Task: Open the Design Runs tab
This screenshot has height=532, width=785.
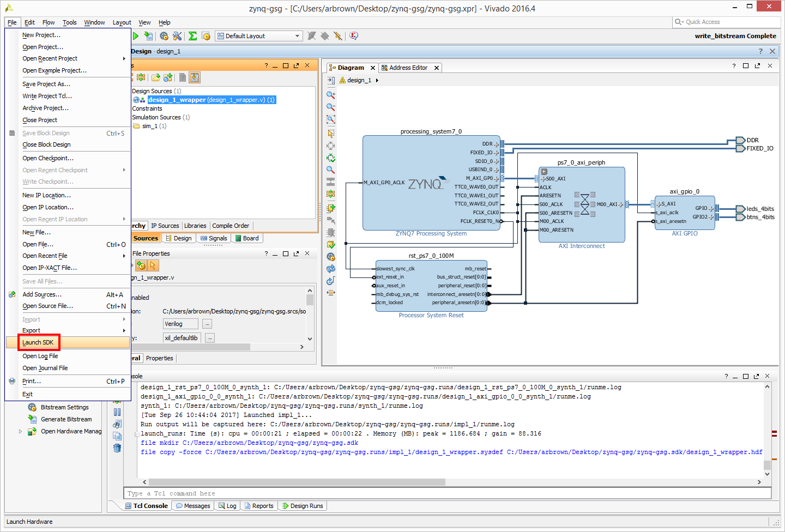Action: pos(303,506)
